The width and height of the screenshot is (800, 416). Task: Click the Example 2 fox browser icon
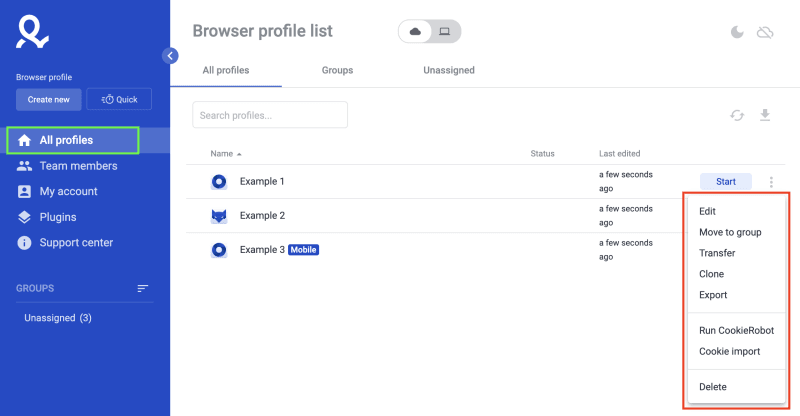[x=219, y=216]
